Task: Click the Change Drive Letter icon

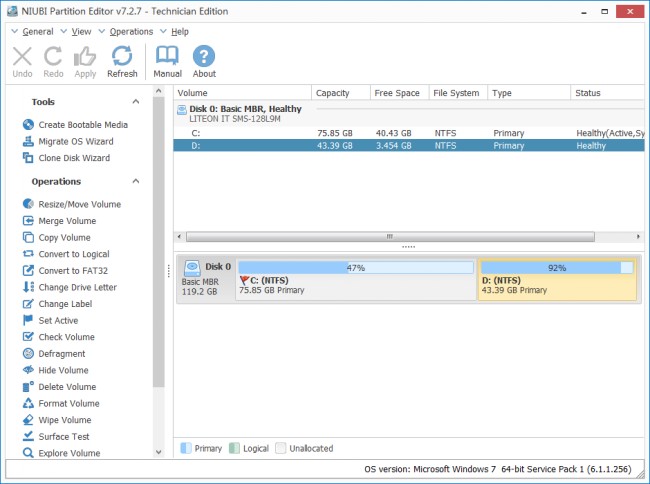Action: tap(28, 287)
